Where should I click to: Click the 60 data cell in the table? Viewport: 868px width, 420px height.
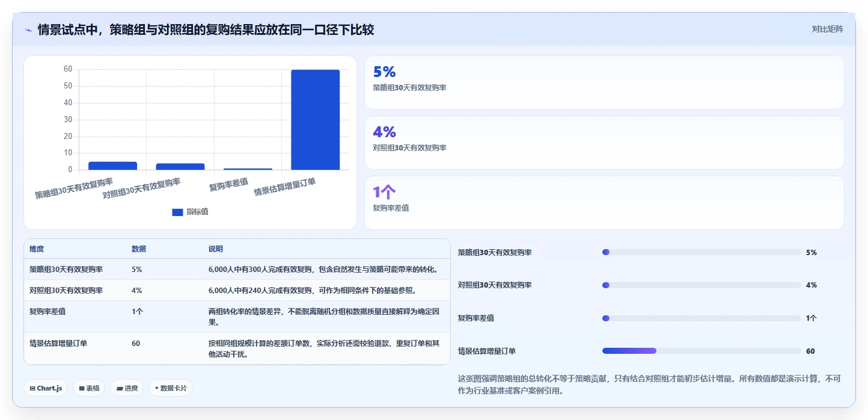[136, 344]
